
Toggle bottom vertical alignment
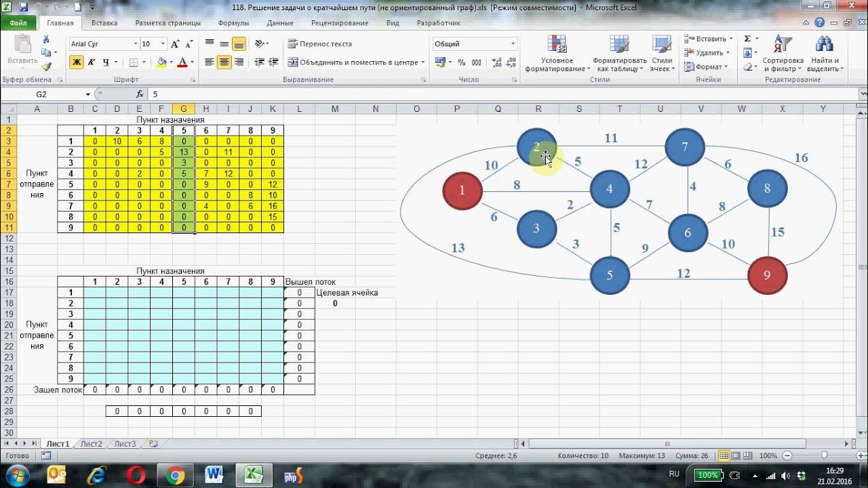coord(239,44)
